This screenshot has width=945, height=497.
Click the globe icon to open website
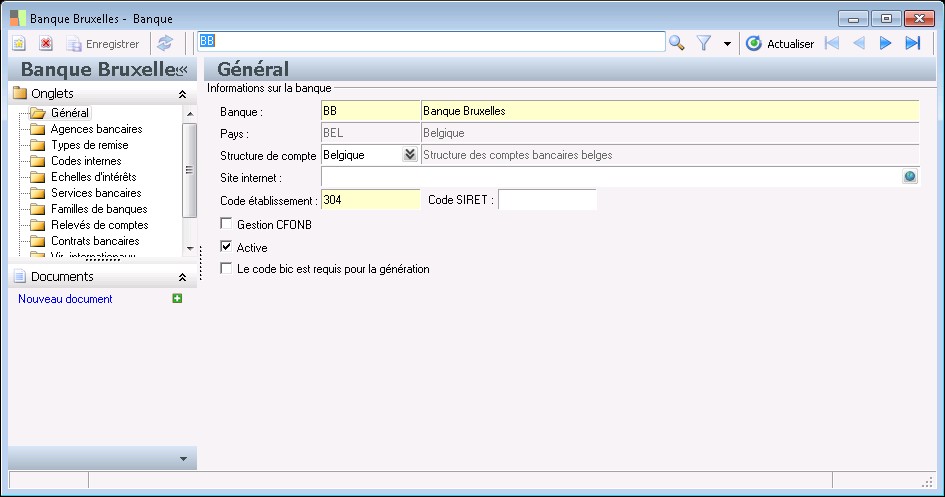point(910,176)
